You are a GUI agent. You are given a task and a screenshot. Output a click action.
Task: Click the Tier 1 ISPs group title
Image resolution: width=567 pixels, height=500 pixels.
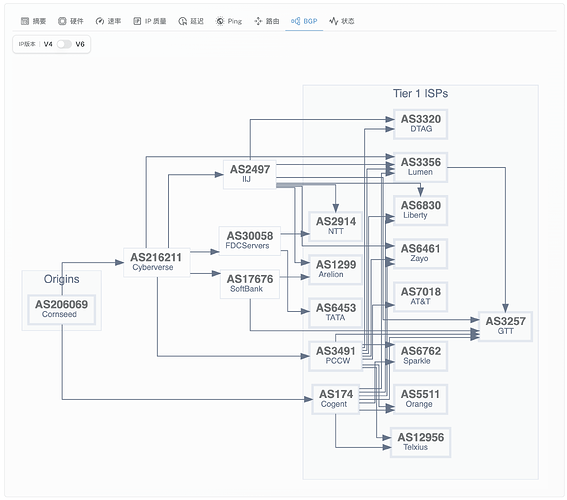421,94
